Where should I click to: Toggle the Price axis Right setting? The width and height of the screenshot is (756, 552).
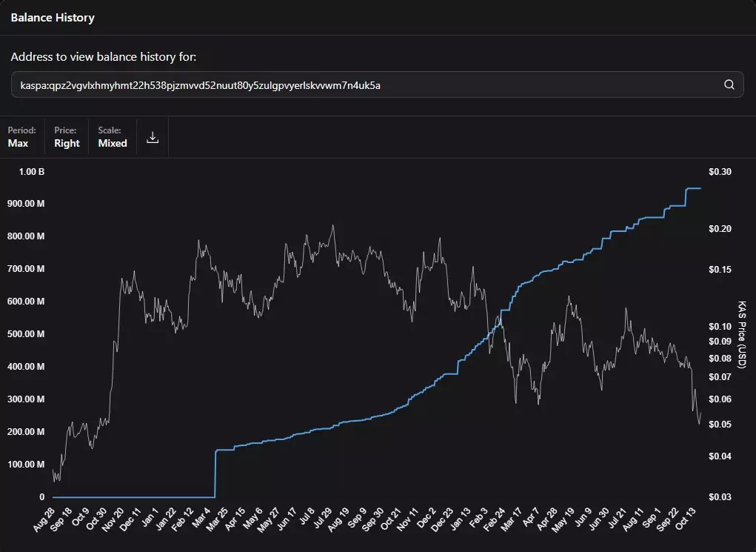pos(67,137)
